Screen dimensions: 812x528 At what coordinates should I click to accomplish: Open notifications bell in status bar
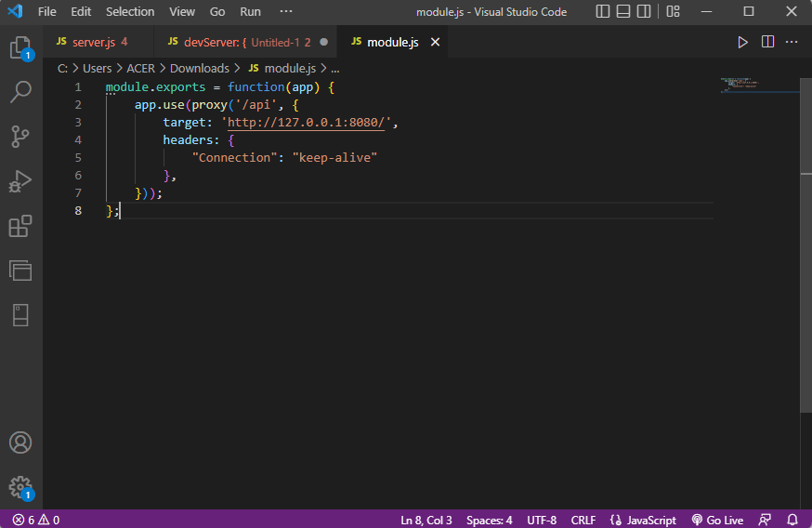pos(792,520)
